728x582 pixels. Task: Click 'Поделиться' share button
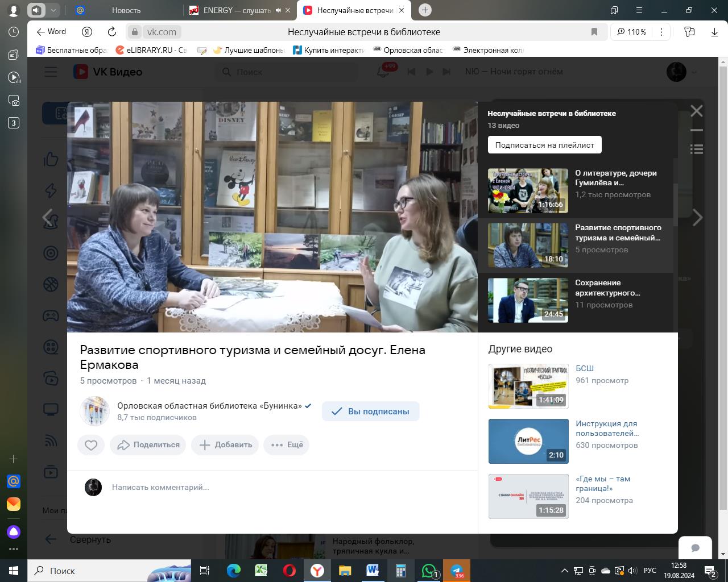point(148,445)
